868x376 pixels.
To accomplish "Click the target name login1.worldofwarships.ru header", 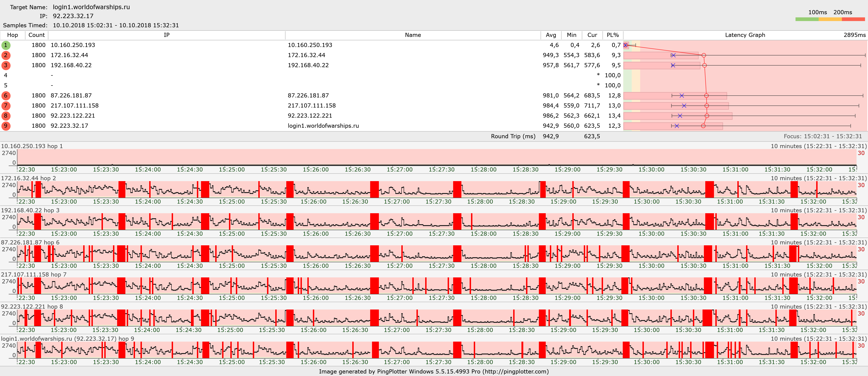I will coord(91,7).
